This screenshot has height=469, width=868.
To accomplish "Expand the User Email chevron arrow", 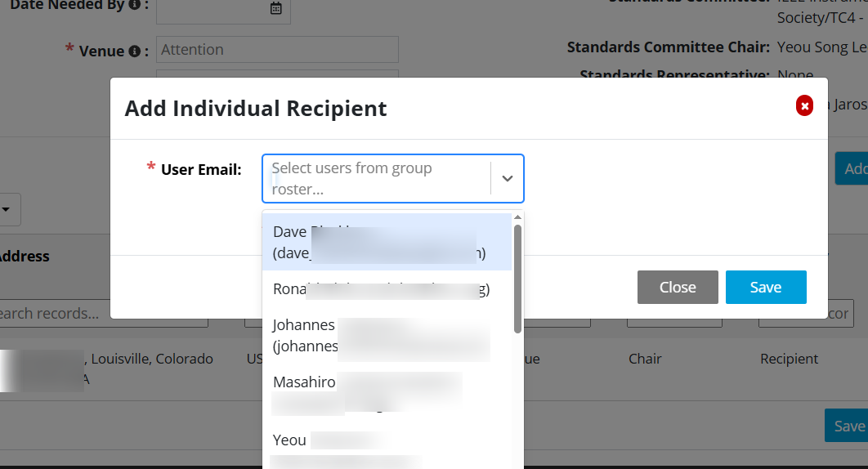I will 507,178.
